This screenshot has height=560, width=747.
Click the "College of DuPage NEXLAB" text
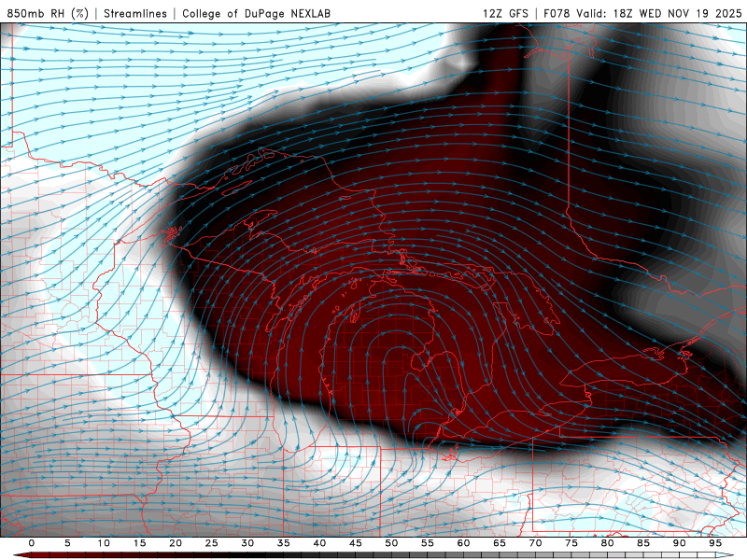coord(256,13)
